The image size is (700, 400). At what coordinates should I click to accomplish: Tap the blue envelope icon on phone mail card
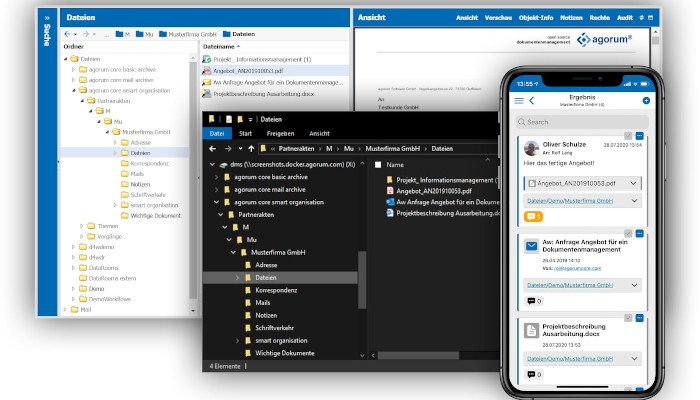(531, 246)
